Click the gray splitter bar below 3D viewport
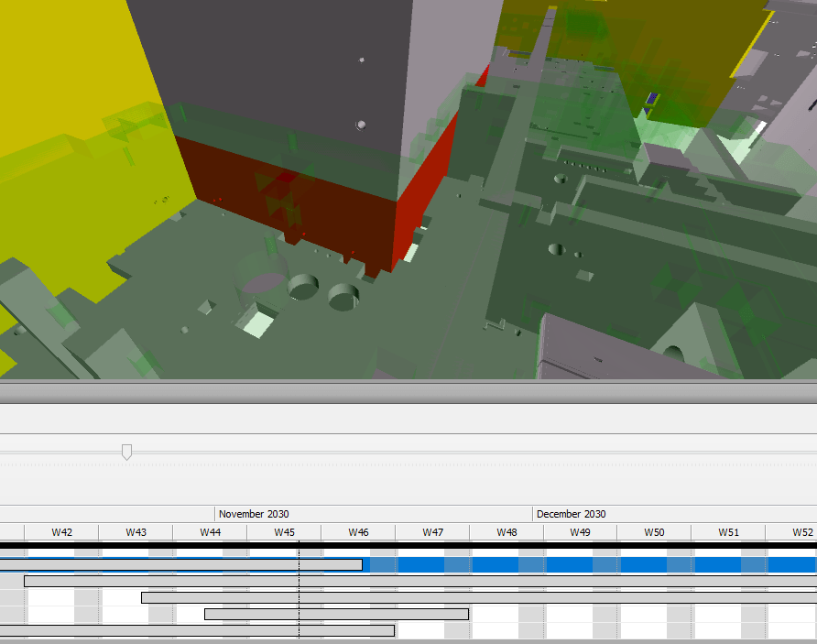This screenshot has height=644, width=817. [408, 394]
